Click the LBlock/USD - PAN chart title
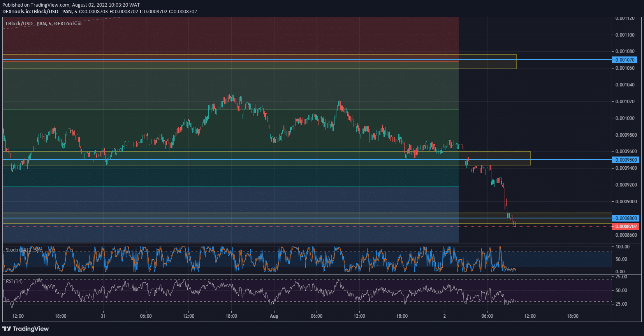The image size is (644, 336). [44, 24]
